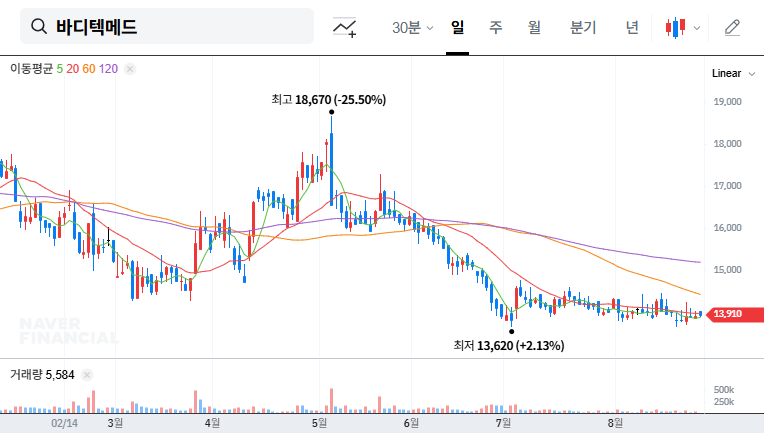Open the Linear scale dropdown
The width and height of the screenshot is (764, 433).
point(733,74)
